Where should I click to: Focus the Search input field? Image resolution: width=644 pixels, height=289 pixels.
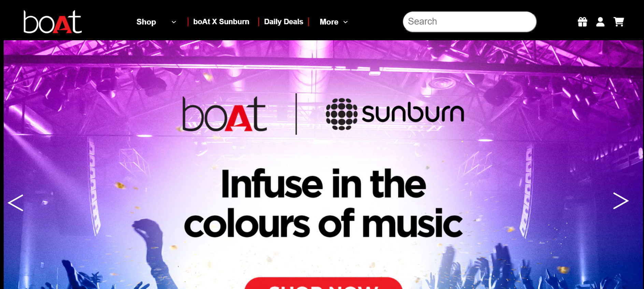pos(470,21)
